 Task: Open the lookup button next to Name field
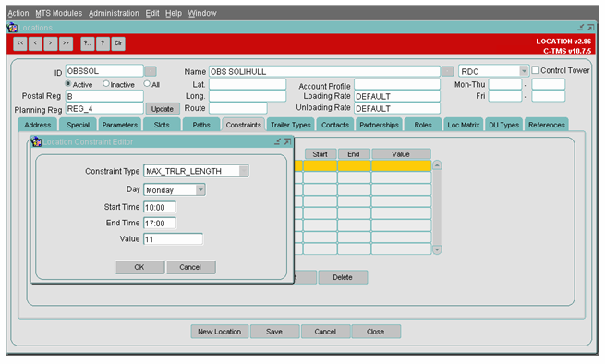[447, 71]
